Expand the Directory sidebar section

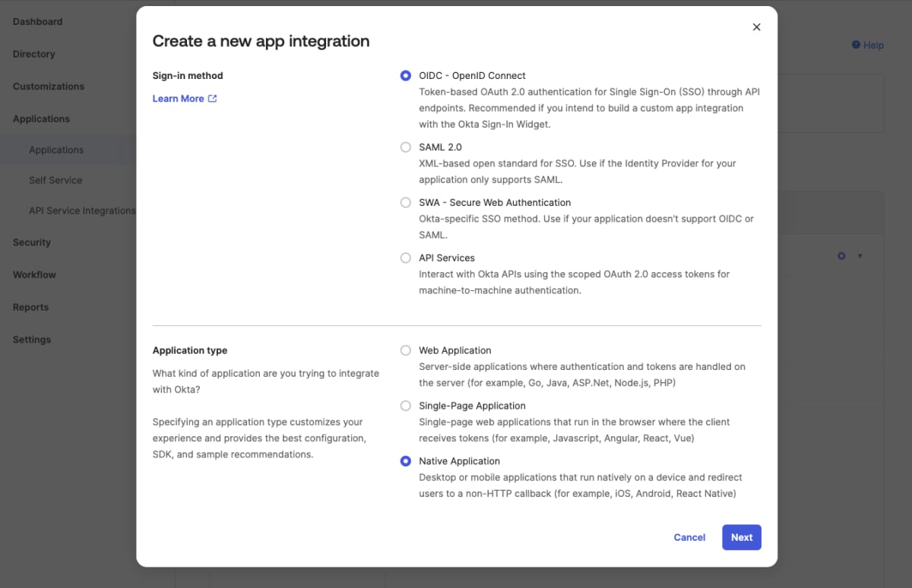click(34, 54)
